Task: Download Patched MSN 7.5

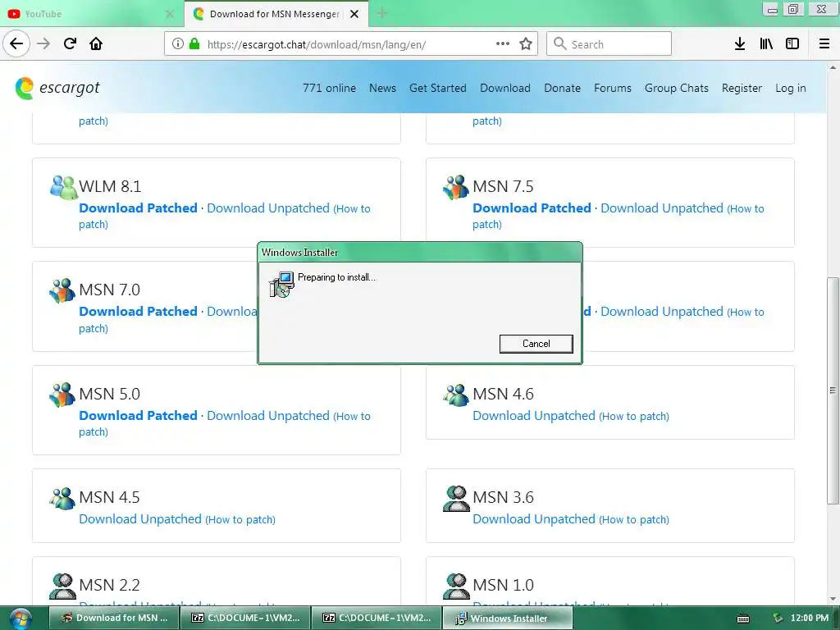Action: click(532, 208)
